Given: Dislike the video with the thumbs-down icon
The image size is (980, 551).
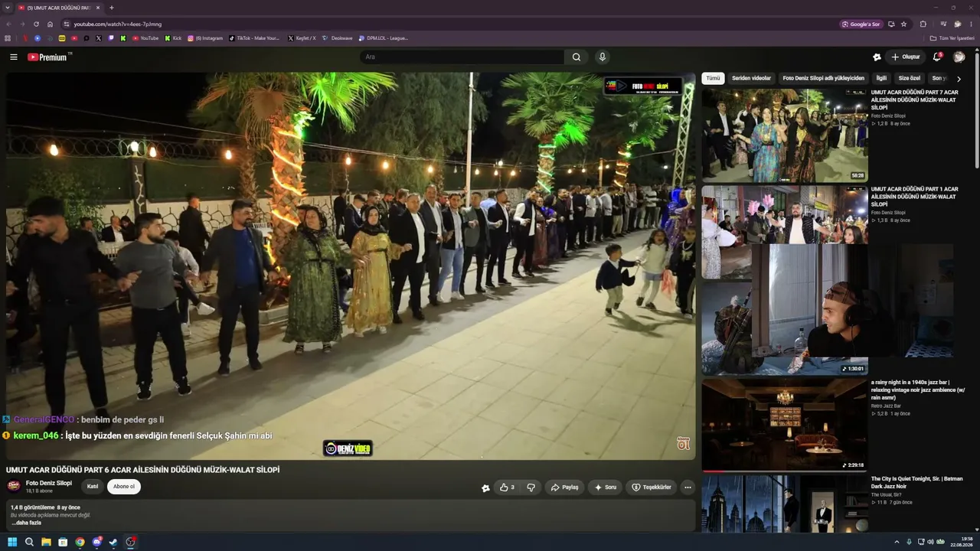Looking at the screenshot, I should [x=531, y=487].
